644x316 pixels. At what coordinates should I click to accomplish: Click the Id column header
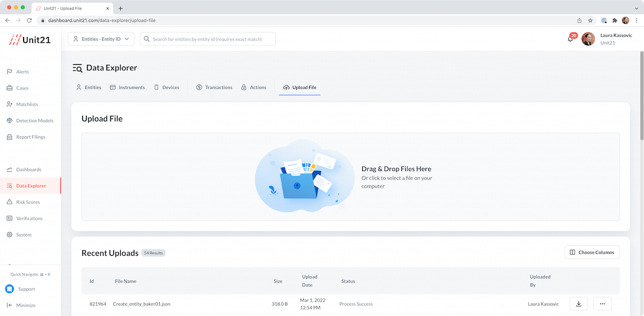coord(92,281)
